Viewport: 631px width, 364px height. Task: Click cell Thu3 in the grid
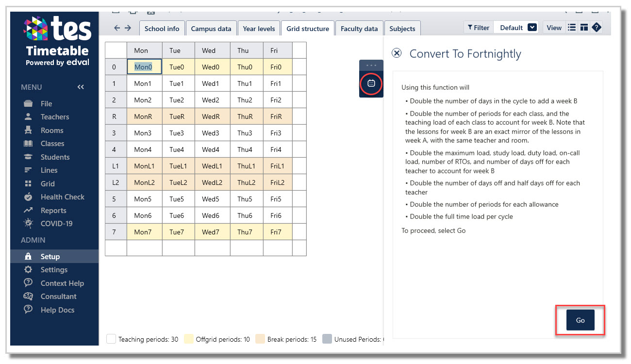247,133
